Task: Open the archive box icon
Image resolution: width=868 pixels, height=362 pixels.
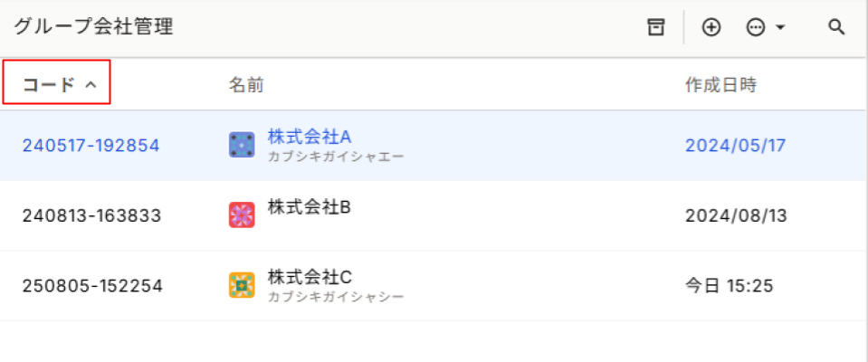Action: [x=656, y=27]
